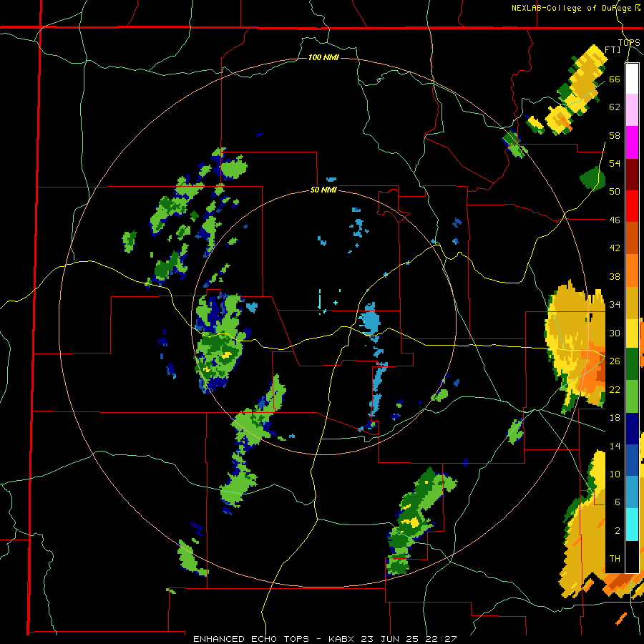Select the 30 legend value
The width and height of the screenshot is (644, 644).
pyautogui.click(x=615, y=333)
